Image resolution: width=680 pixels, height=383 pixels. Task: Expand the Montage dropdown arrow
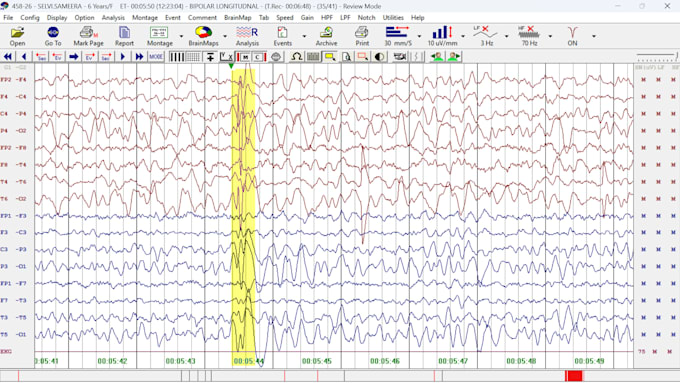point(181,36)
